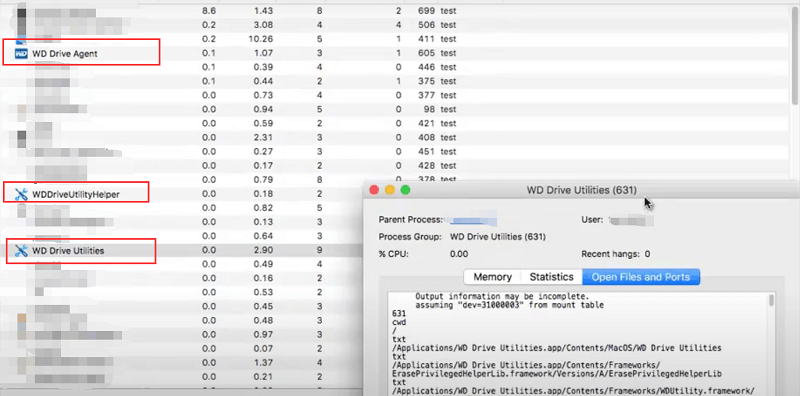The height and width of the screenshot is (396, 800).
Task: Zoom the WD Drive Utilities (631) window
Action: (x=406, y=190)
